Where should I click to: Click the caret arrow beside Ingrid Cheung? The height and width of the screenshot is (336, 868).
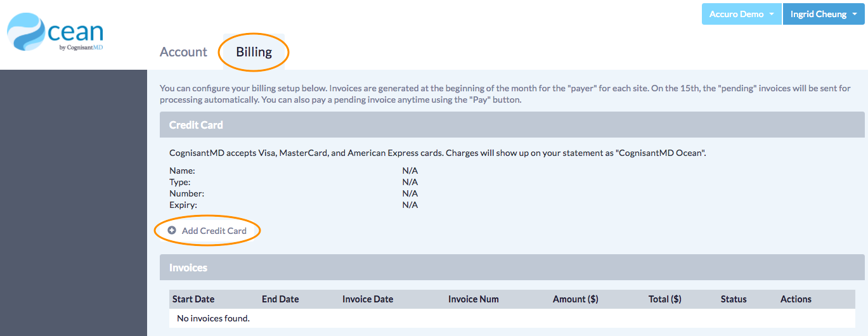tap(855, 15)
